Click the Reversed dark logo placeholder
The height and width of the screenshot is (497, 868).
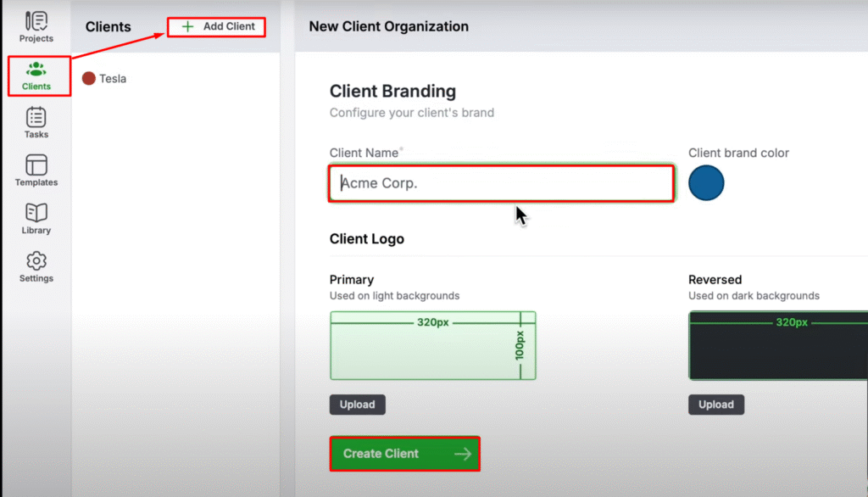(778, 346)
